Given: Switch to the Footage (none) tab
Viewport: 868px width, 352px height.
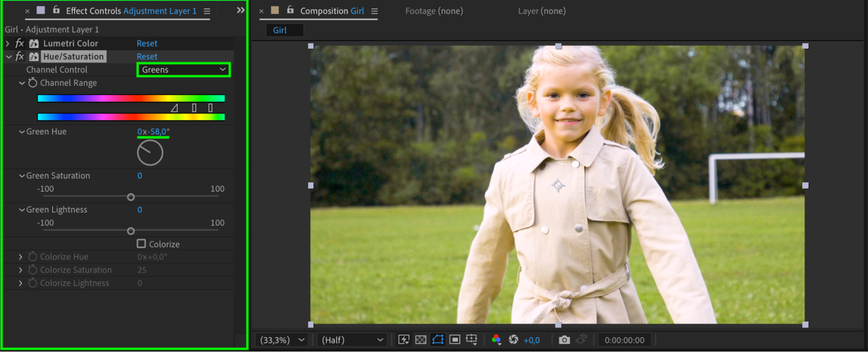Looking at the screenshot, I should 434,11.
